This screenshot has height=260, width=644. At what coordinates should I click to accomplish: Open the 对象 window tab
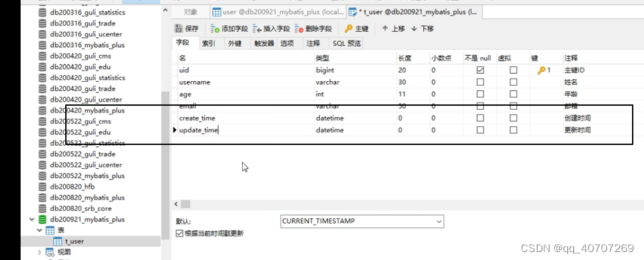[x=190, y=13]
